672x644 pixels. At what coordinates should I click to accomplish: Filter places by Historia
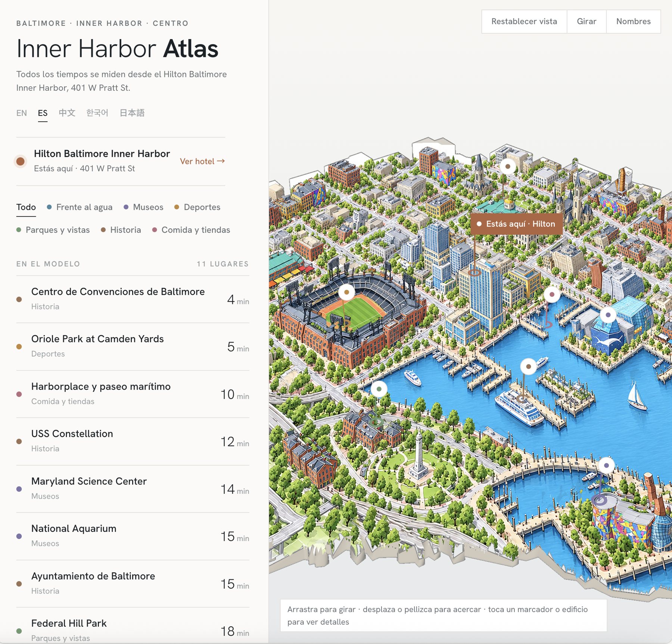pos(121,230)
